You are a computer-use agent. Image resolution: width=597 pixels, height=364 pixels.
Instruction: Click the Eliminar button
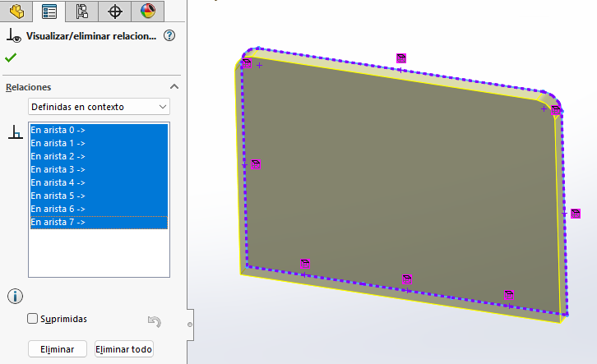click(58, 348)
